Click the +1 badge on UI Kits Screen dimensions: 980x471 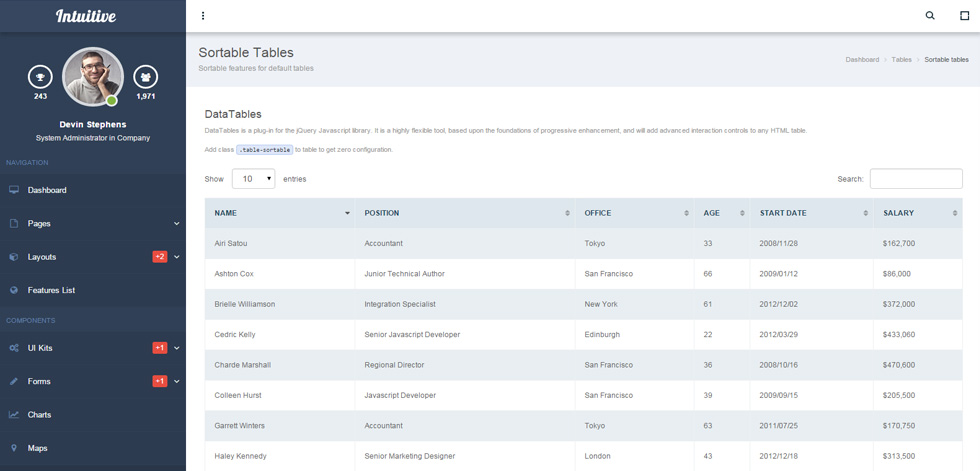pyautogui.click(x=160, y=348)
